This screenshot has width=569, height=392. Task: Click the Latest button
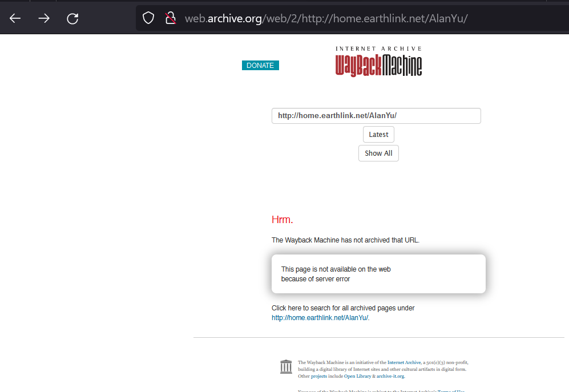click(378, 134)
